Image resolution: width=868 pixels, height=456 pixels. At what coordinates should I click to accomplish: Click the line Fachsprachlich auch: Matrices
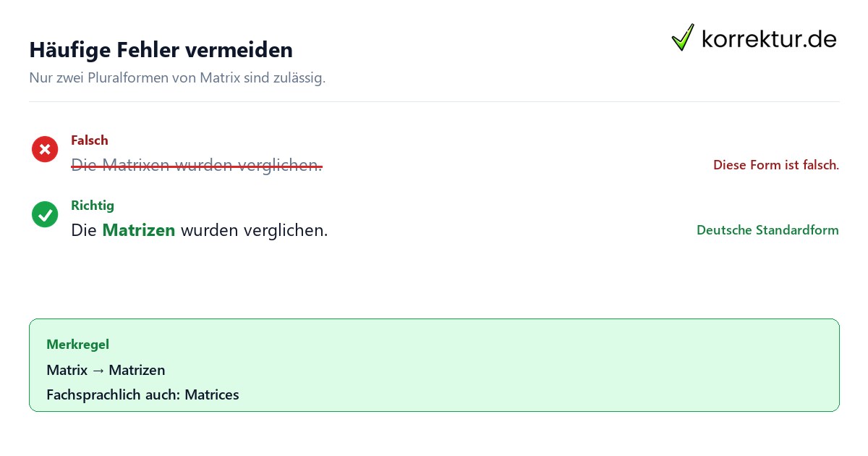[x=142, y=395]
